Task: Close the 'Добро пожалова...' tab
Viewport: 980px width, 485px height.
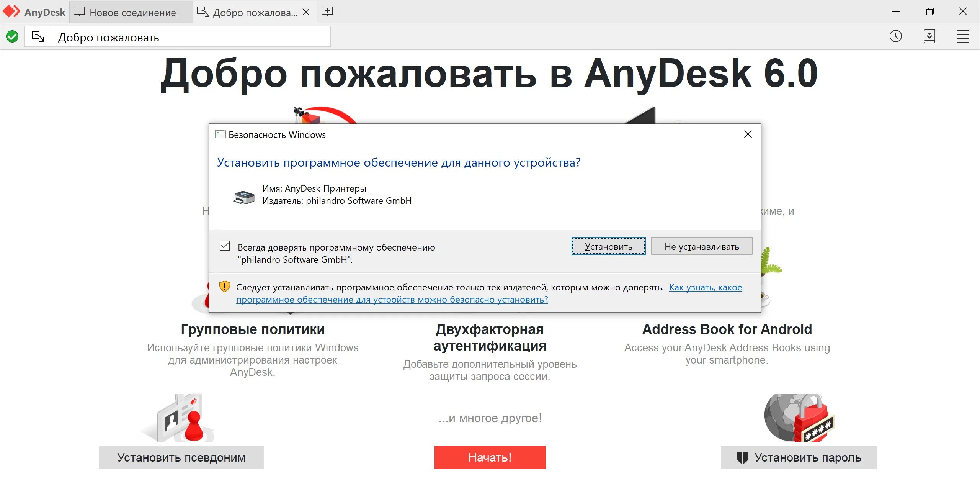Action: pyautogui.click(x=306, y=12)
